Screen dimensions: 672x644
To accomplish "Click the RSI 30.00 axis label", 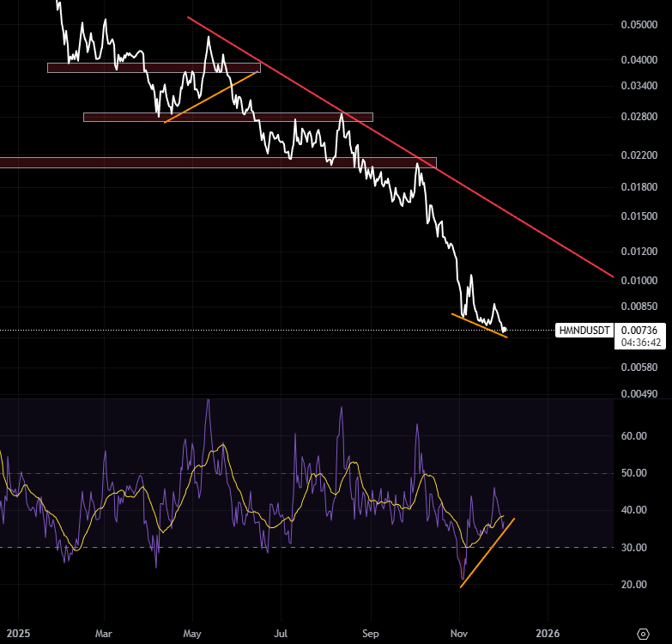I will 634,547.
